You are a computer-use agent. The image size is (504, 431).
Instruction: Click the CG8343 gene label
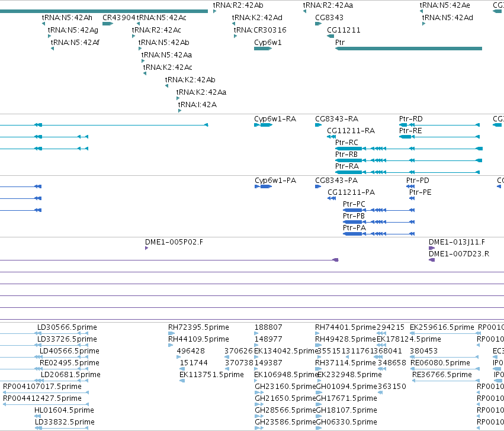329,18
